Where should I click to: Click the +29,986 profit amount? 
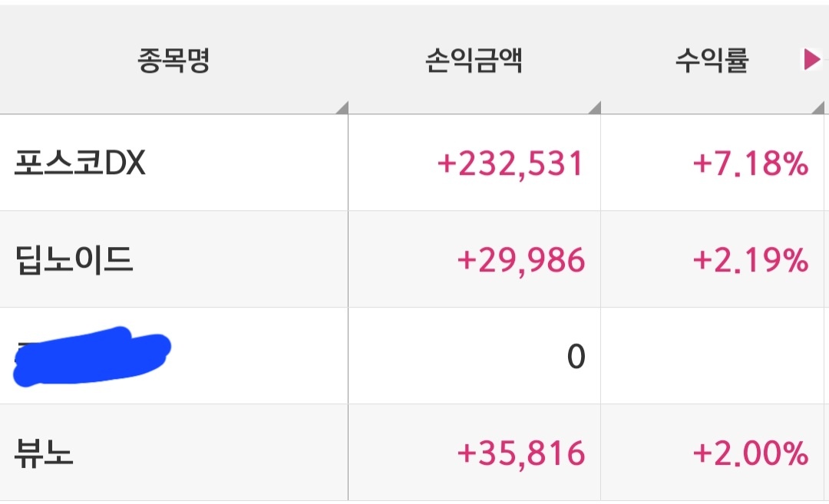(520, 261)
